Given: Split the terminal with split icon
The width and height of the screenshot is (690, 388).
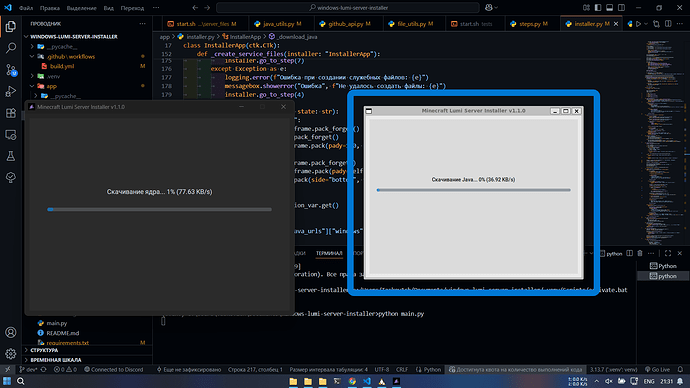Looking at the screenshot, I should 630,253.
